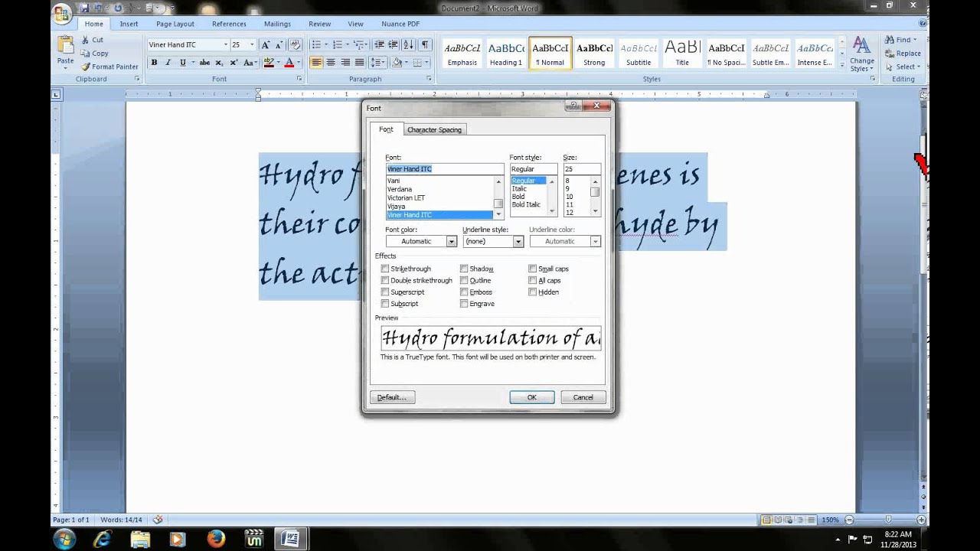The width and height of the screenshot is (980, 551).
Task: Click the Underline button in ribbon
Action: 182,63
